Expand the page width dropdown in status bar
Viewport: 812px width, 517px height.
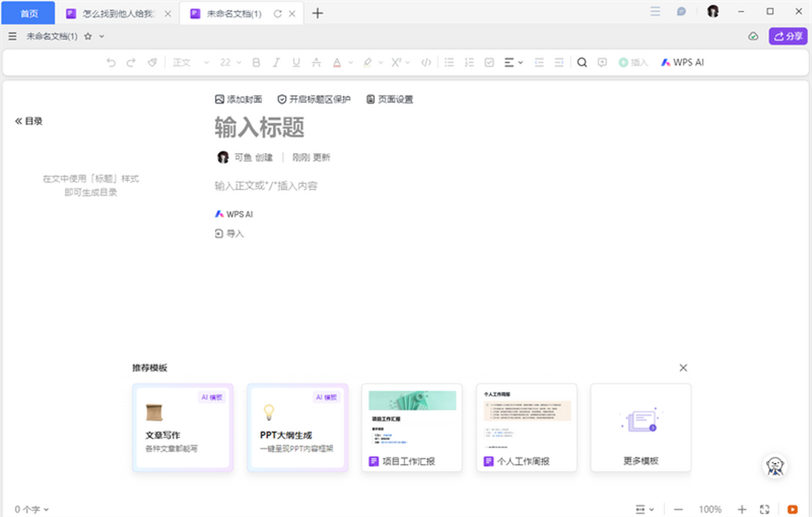(x=645, y=509)
